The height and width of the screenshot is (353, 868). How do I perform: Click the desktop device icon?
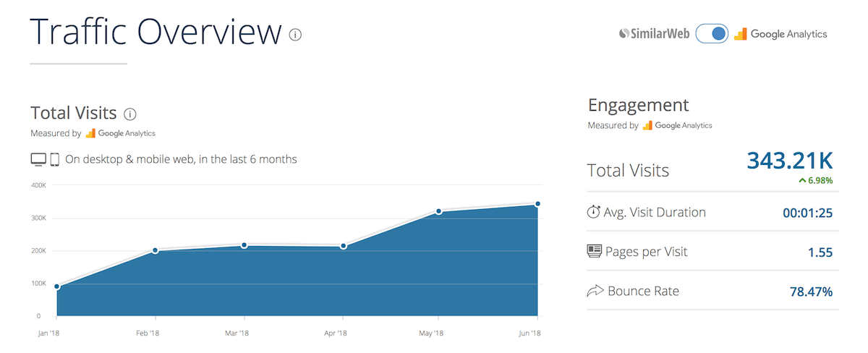(x=38, y=159)
